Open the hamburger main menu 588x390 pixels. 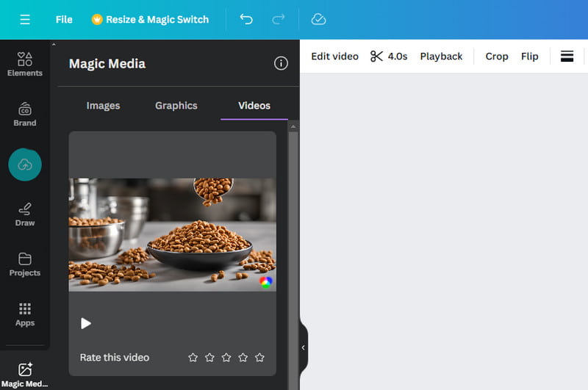25,20
